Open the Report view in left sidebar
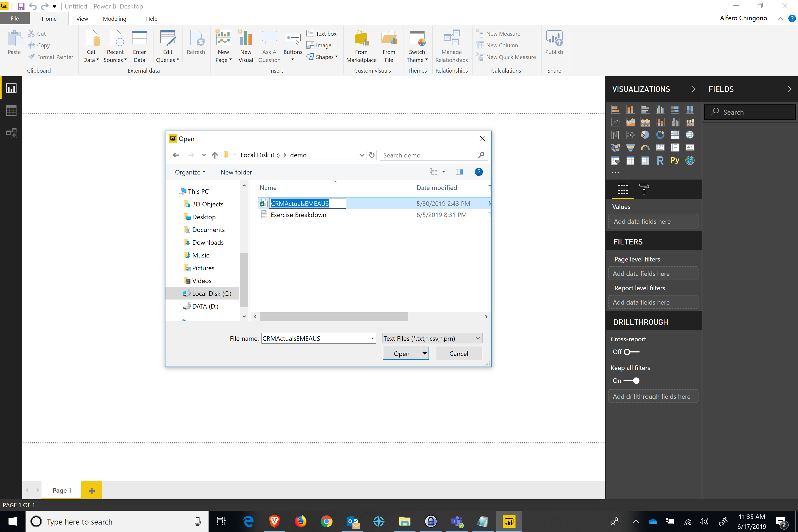 click(x=11, y=89)
